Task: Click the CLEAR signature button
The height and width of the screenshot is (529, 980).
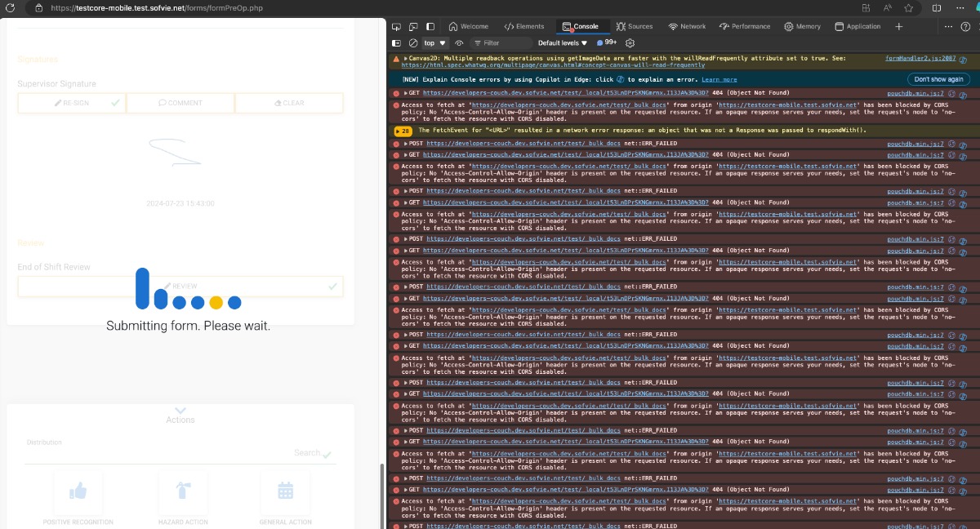Action: pyautogui.click(x=289, y=103)
